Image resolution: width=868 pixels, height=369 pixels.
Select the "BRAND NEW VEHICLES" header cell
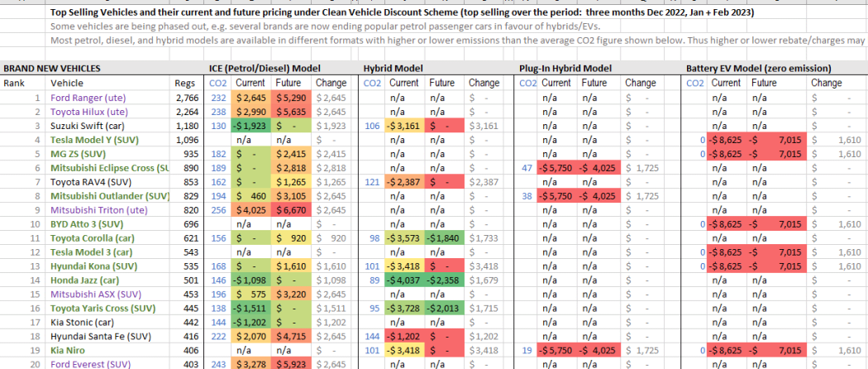tap(52, 69)
